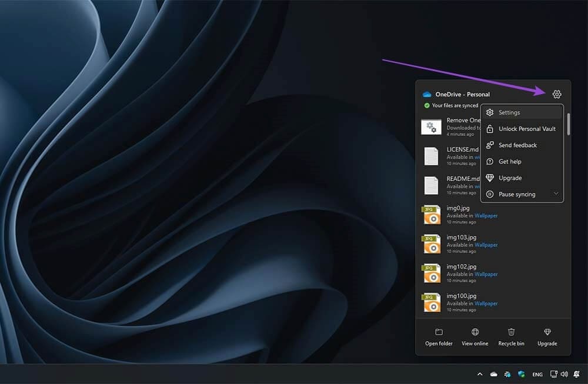588x384 pixels.
Task: Click Upgrade in the bottom bar
Action: point(547,337)
